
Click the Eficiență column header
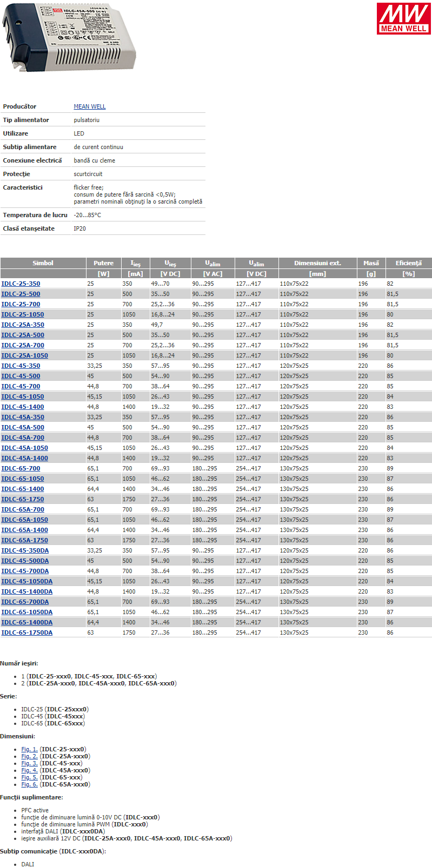(408, 263)
